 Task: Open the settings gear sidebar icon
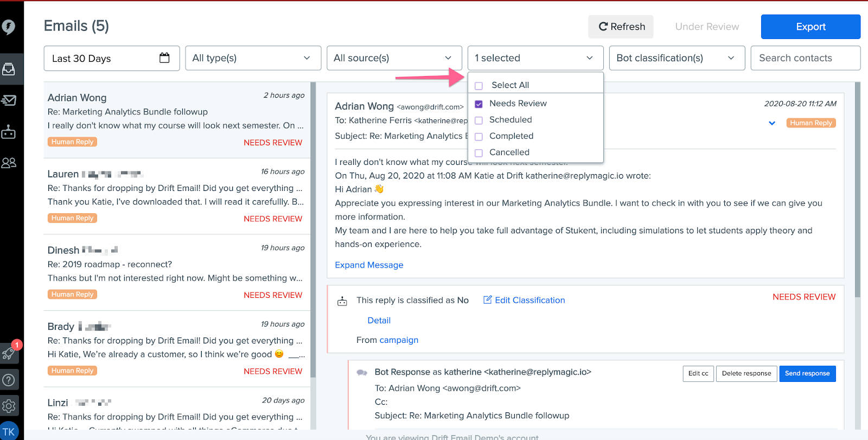9,406
